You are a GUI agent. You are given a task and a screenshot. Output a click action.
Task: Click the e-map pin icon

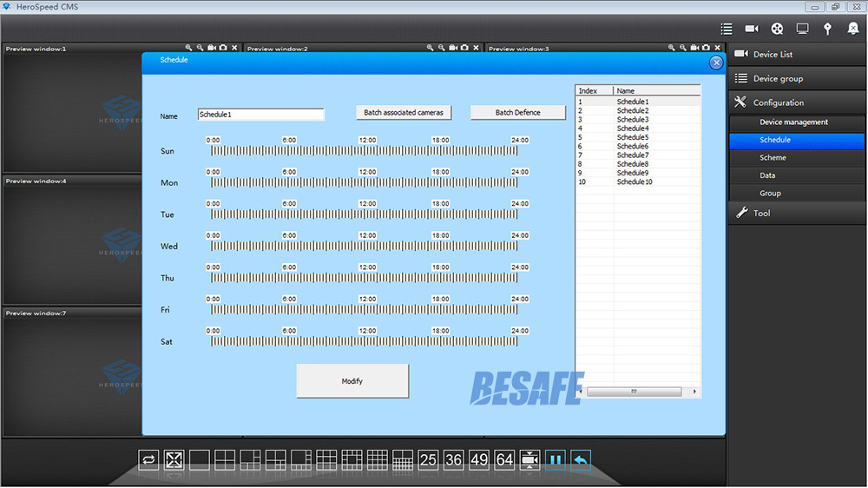click(x=827, y=29)
